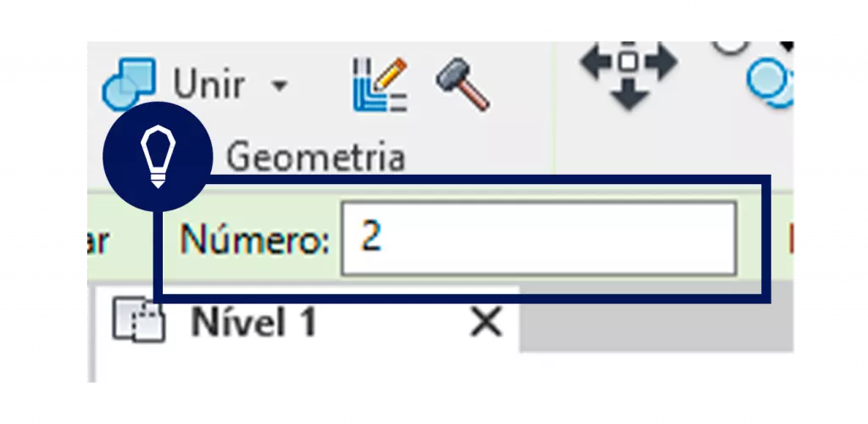868x424 pixels.
Task: Click the Unir text label
Action: click(x=209, y=85)
